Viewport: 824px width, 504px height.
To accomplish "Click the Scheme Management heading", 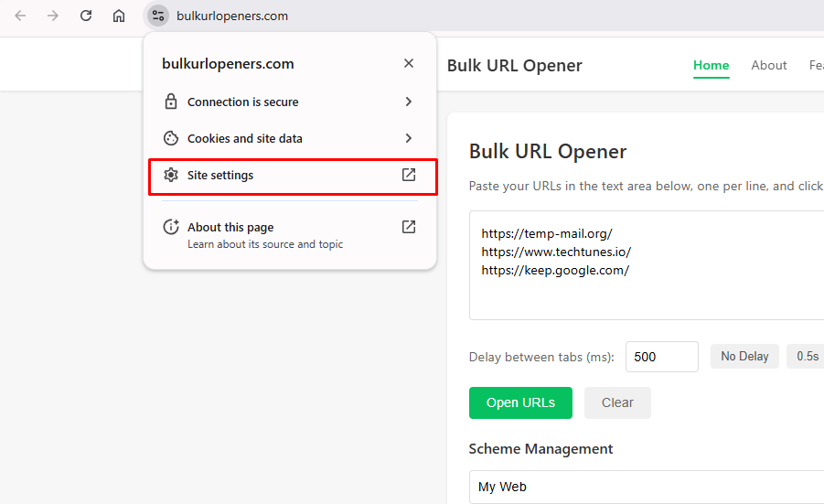I will coord(540,449).
